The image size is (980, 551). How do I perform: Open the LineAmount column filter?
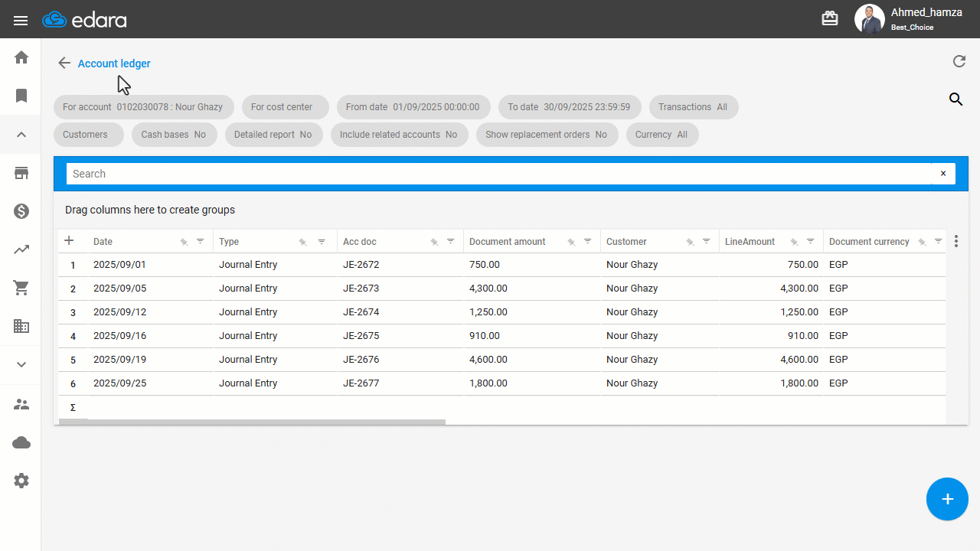[810, 241]
